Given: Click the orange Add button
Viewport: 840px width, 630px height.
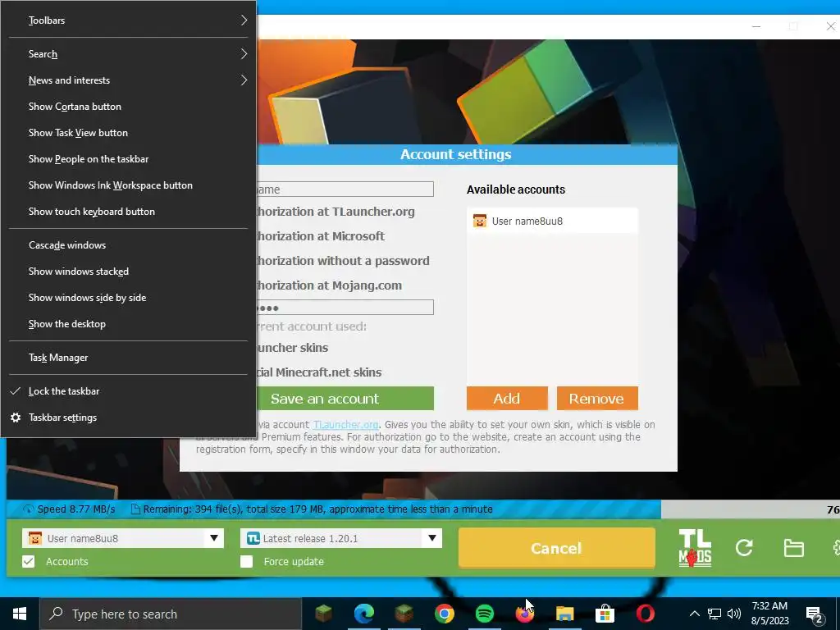Looking at the screenshot, I should tap(507, 399).
